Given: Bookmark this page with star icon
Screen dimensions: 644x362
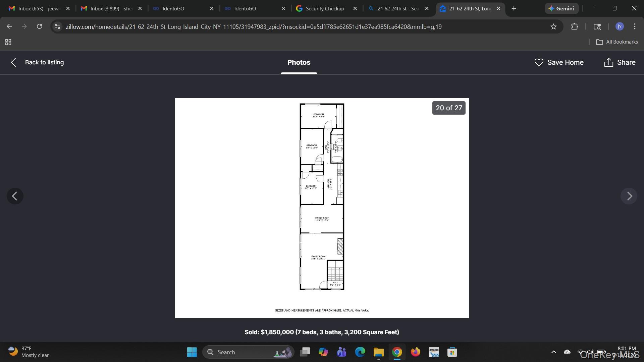Looking at the screenshot, I should [x=553, y=26].
